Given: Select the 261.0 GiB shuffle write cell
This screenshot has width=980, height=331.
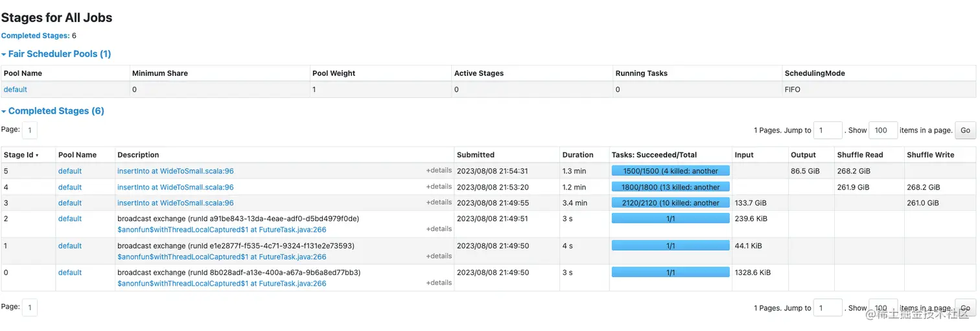Looking at the screenshot, I should click(x=940, y=203).
